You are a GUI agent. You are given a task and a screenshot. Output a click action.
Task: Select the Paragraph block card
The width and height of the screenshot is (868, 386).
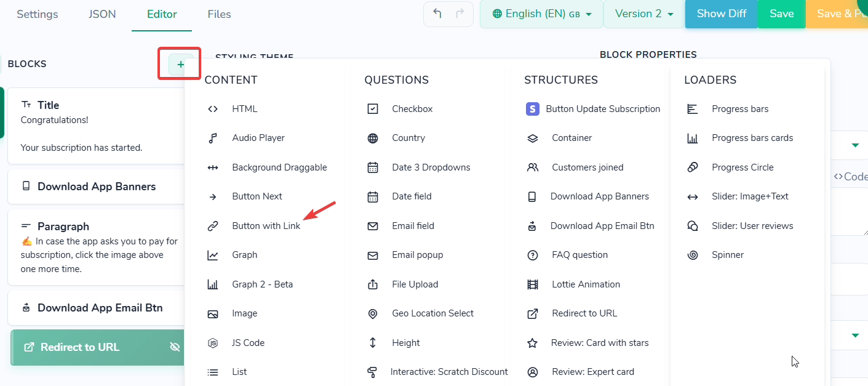click(97, 247)
